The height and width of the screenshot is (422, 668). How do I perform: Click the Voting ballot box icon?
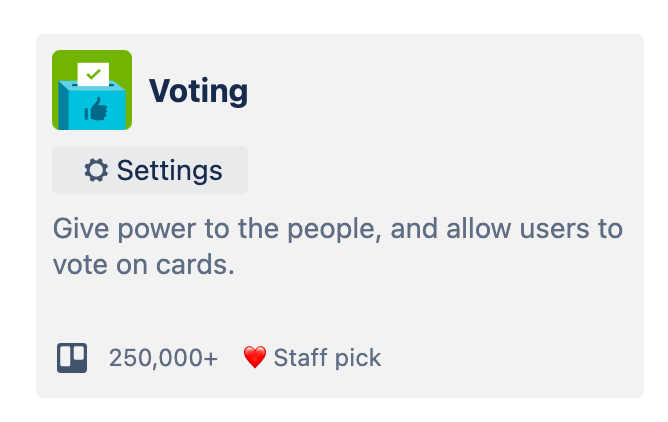point(92,90)
